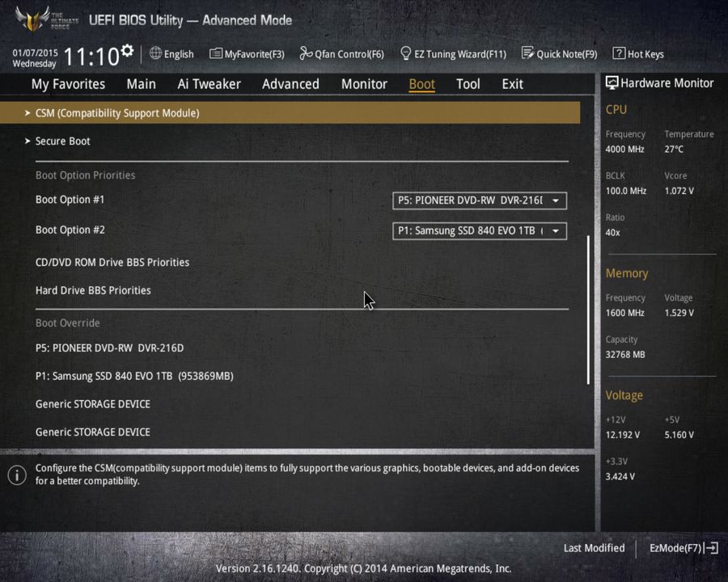Click the Boot Option #2 label
Screen dimensions: 728x582
pyautogui.click(x=70, y=230)
